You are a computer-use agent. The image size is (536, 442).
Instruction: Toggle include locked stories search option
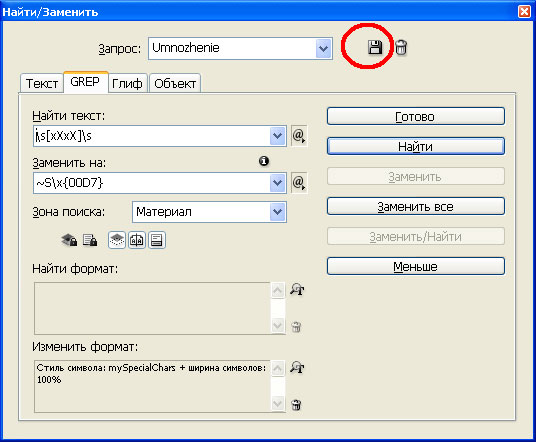coord(90,240)
